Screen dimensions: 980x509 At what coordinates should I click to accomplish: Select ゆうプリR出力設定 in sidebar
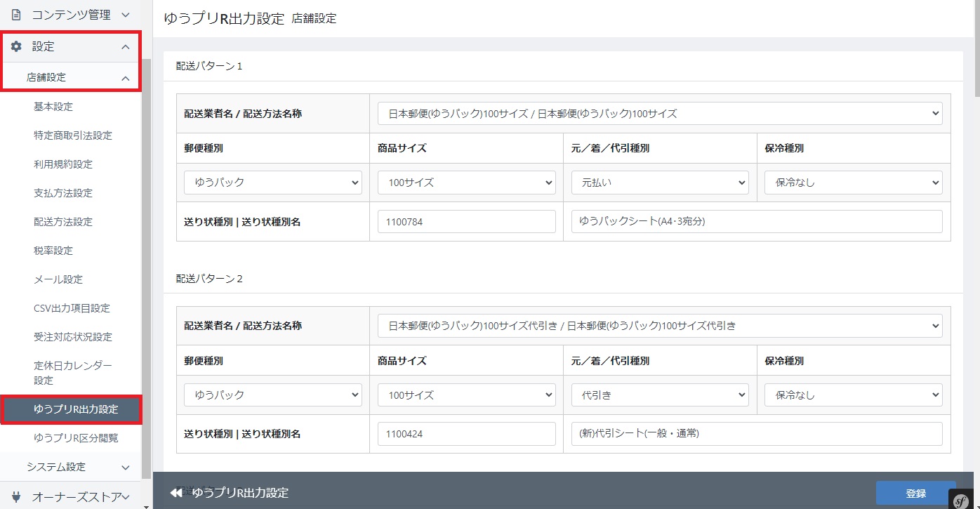point(76,409)
